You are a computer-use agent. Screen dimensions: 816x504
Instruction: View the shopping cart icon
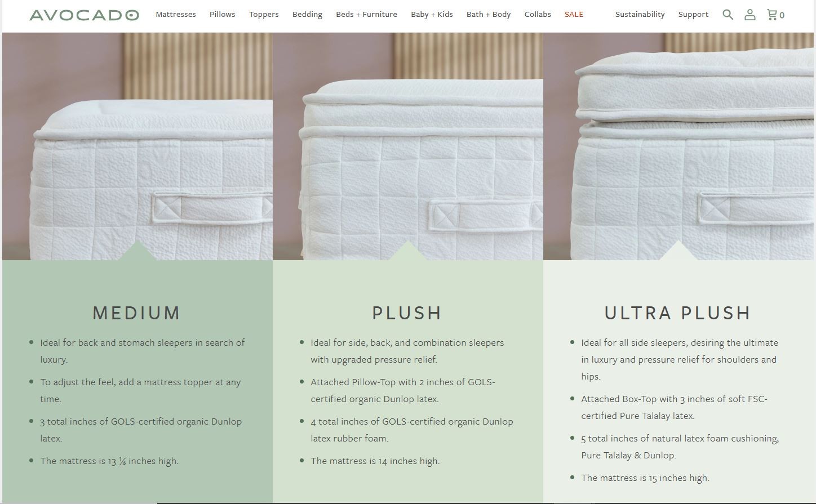(775, 15)
